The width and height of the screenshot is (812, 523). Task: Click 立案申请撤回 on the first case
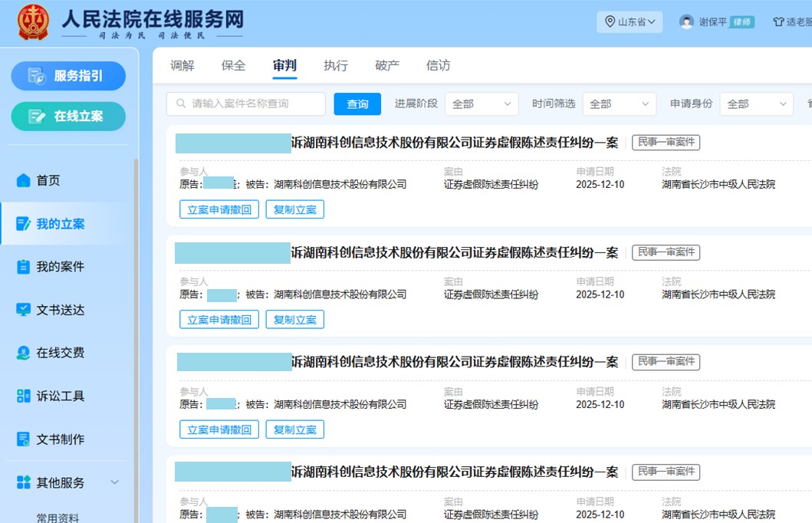[x=219, y=209]
